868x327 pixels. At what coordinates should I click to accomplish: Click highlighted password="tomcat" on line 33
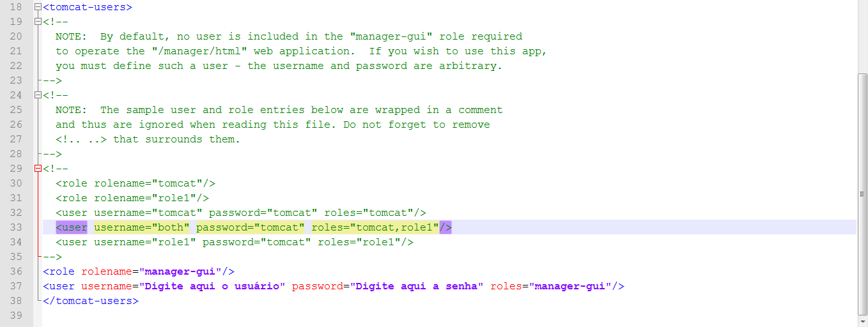pyautogui.click(x=251, y=227)
